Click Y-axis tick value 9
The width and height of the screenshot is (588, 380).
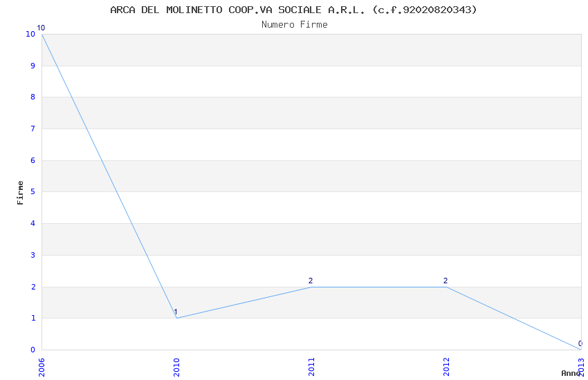[33, 66]
